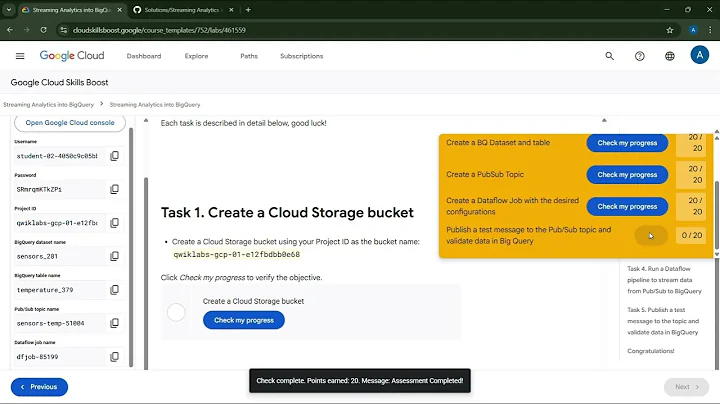Open the Paths menu item
Viewport: 720px width, 404px height.
(x=249, y=56)
